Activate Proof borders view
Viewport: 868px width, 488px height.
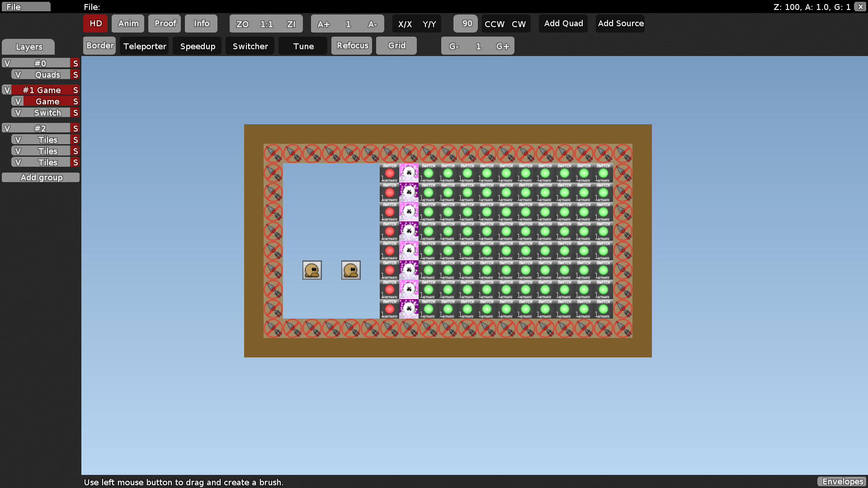(x=164, y=23)
